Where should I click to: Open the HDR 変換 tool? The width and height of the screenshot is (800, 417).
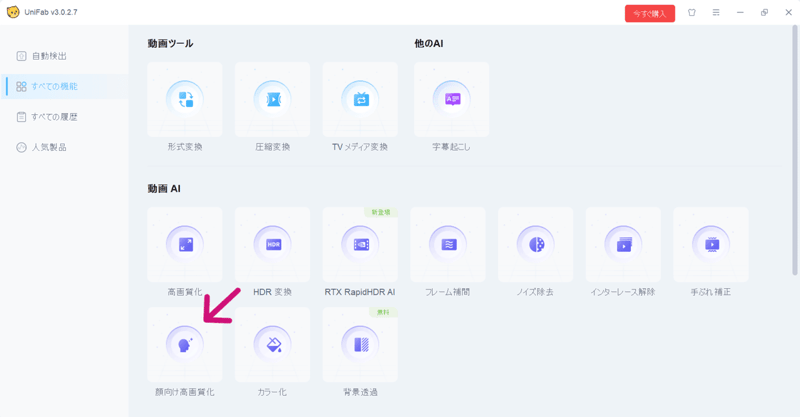point(272,244)
